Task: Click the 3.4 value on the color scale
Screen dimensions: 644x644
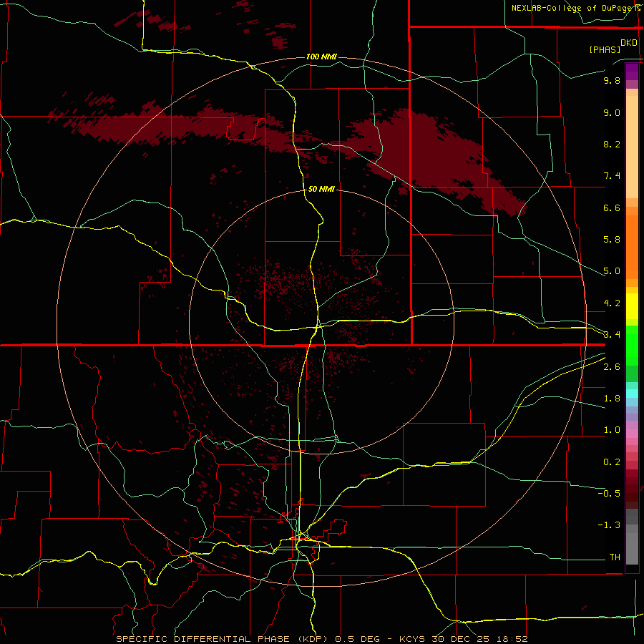Action: point(612,335)
